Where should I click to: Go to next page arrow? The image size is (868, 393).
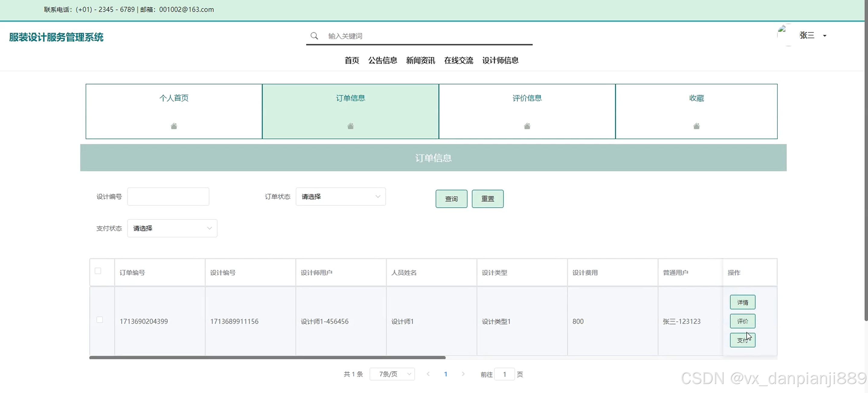tap(463, 374)
